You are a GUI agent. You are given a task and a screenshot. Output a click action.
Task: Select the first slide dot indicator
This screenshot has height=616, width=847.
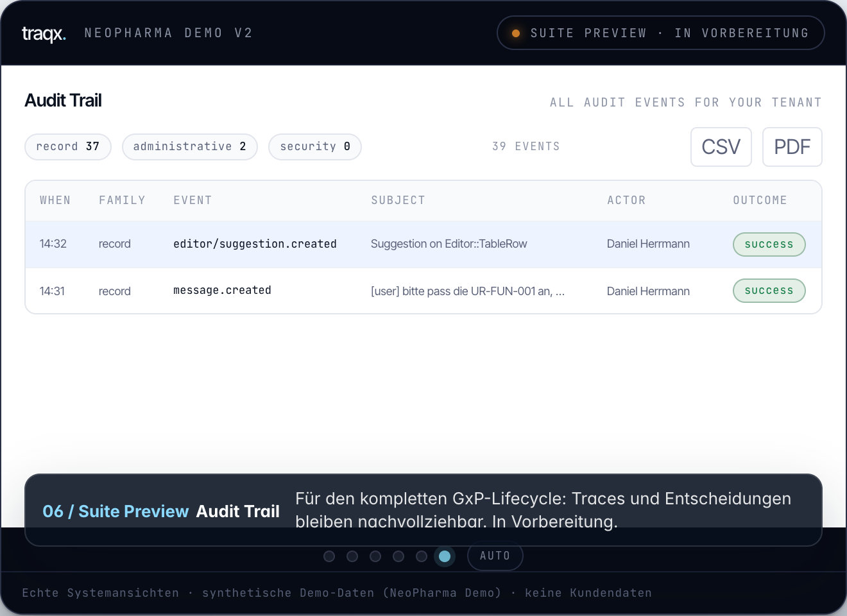pos(329,556)
